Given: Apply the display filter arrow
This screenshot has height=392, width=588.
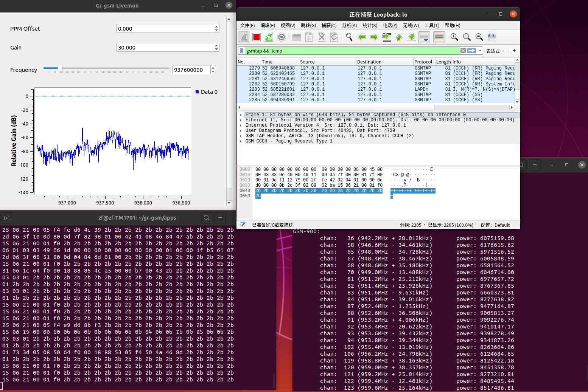Looking at the screenshot, I should click(471, 51).
